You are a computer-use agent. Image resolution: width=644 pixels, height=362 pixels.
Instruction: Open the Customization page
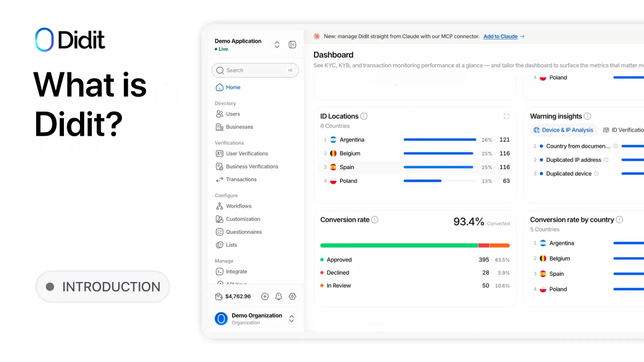(255, 219)
